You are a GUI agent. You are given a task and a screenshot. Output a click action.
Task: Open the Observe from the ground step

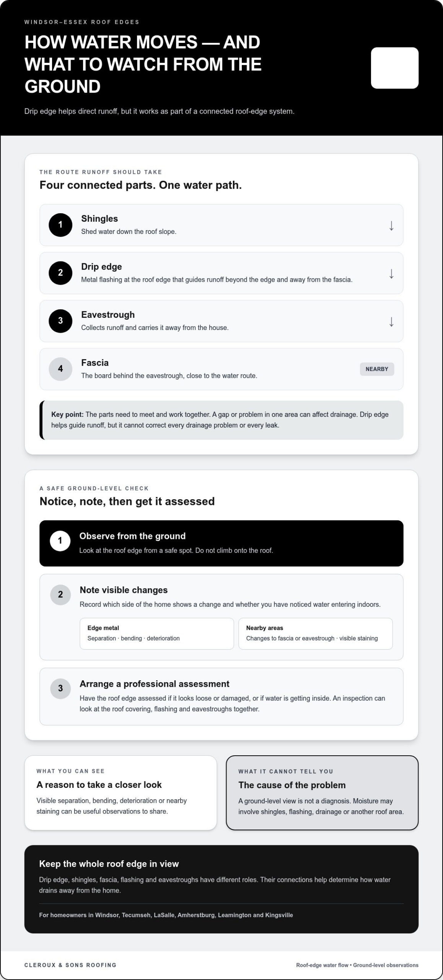[x=221, y=543]
